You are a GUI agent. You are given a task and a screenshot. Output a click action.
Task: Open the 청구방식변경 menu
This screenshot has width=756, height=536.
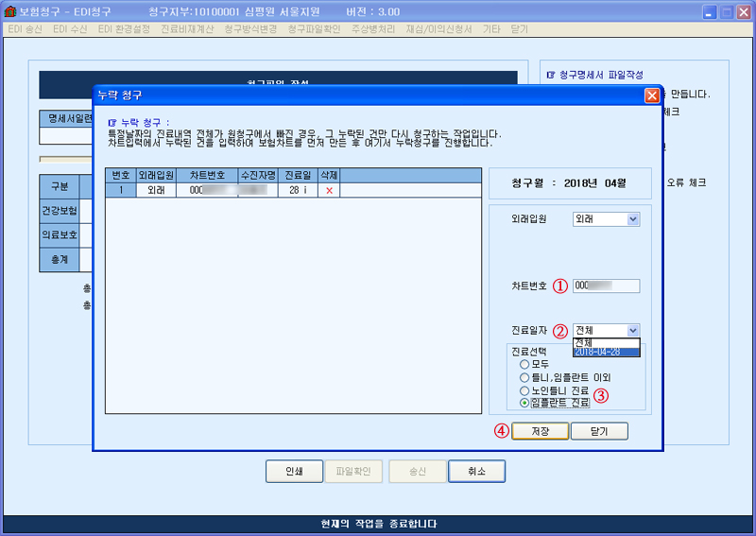point(250,29)
